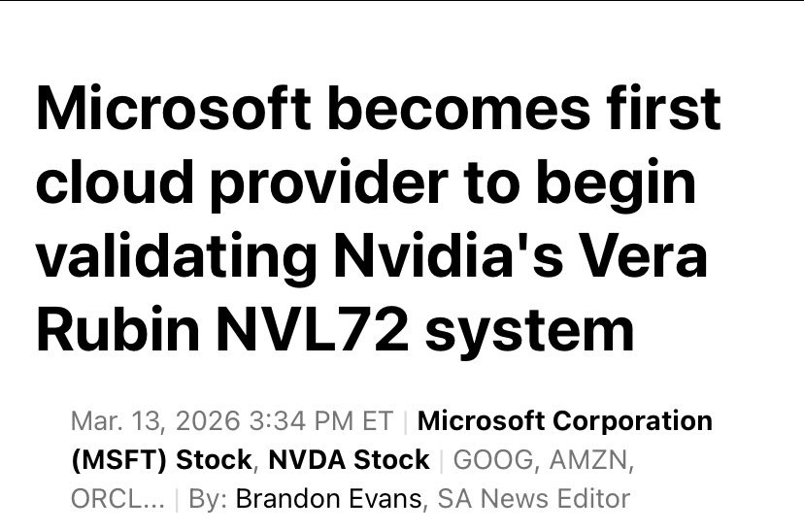This screenshot has height=532, width=804.
Task: Click the 3:34 PM ET timestamp
Action: pyautogui.click(x=320, y=421)
